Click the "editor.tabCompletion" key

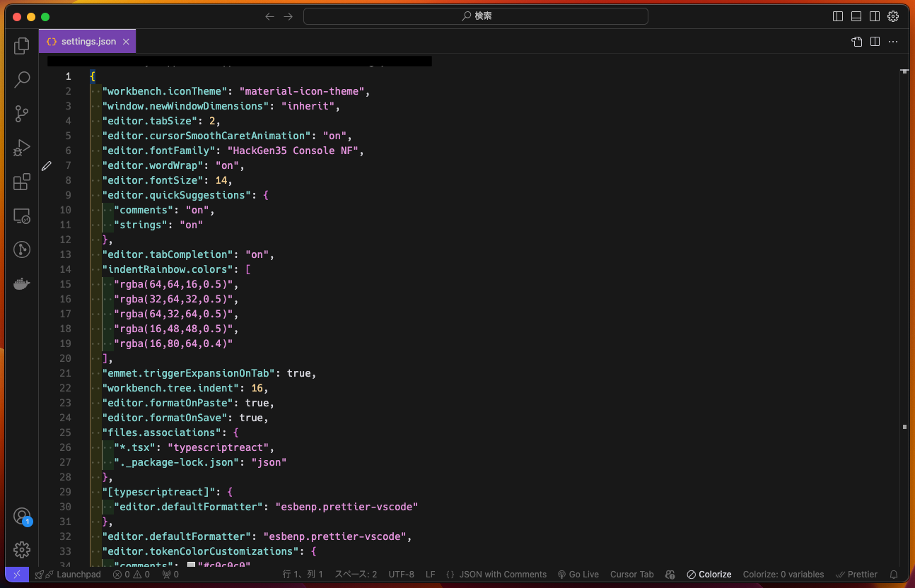[168, 254]
